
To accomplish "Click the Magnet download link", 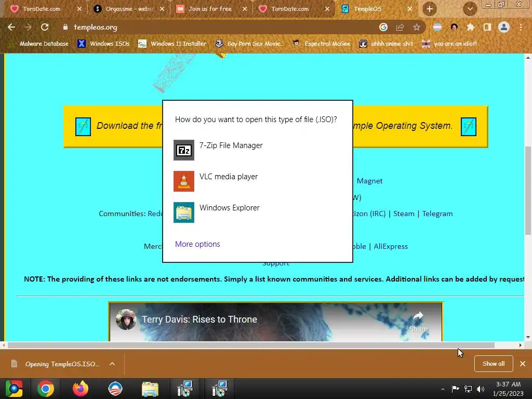I will [369, 181].
